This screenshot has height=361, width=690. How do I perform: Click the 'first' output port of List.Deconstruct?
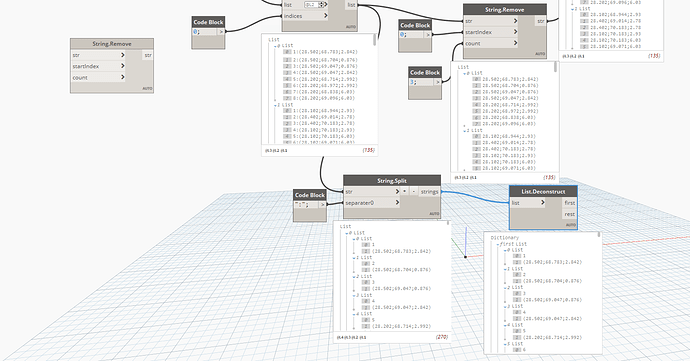point(569,203)
